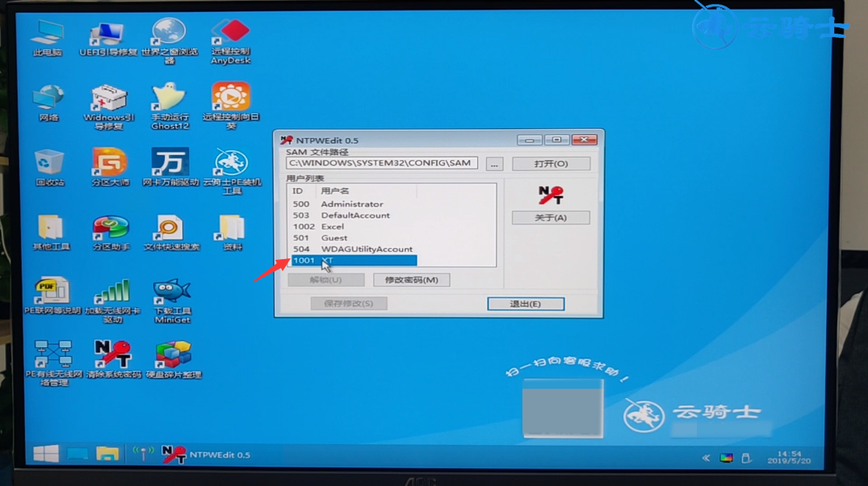This screenshot has width=868, height=486.
Task: Select the Administrator user row
Action: click(352, 204)
